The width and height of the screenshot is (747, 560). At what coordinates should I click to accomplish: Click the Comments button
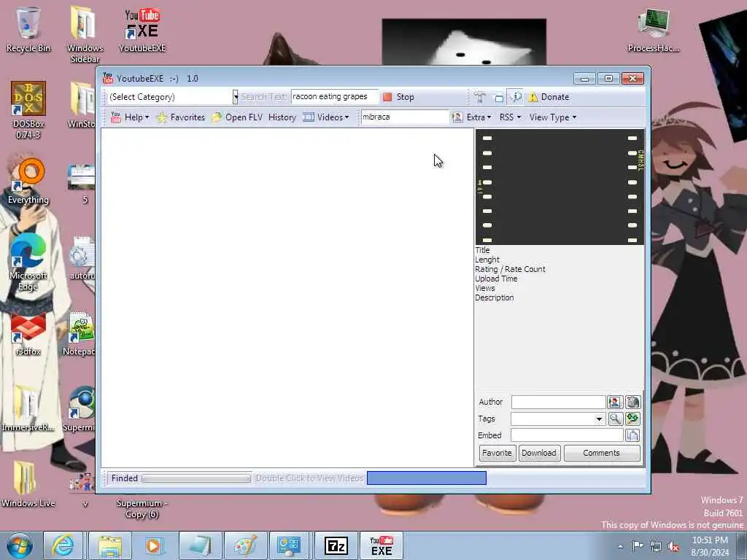pyautogui.click(x=602, y=453)
